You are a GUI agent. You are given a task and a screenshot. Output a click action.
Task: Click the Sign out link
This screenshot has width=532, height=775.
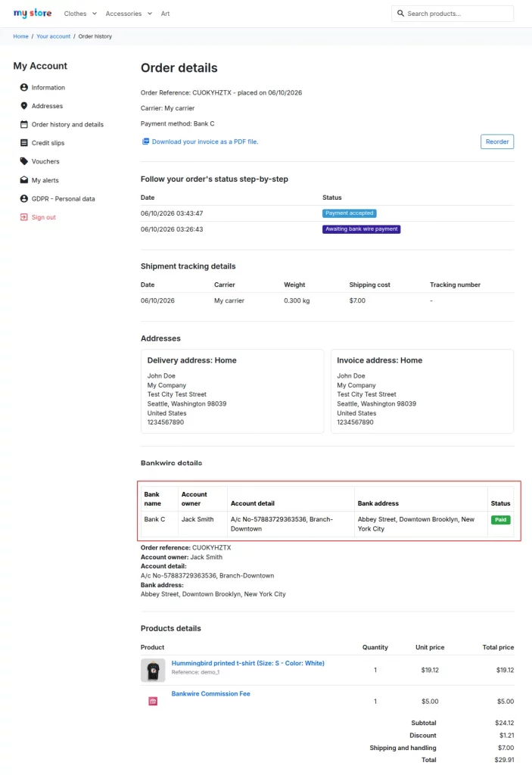tap(43, 217)
